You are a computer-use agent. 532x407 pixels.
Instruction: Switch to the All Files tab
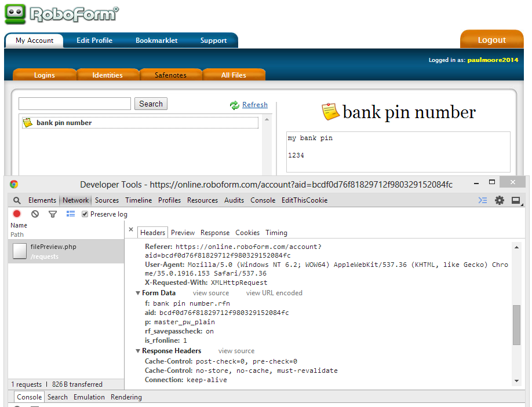[x=234, y=75]
